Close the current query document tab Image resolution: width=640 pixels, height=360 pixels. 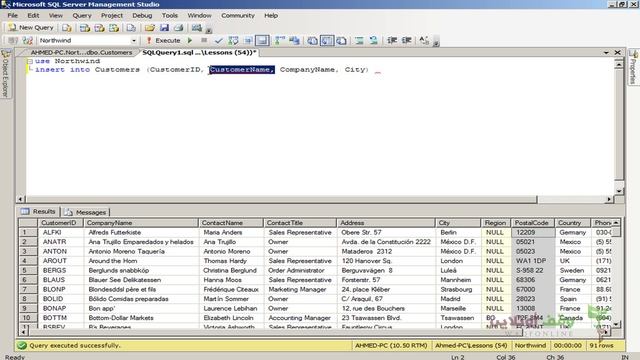click(x=618, y=53)
